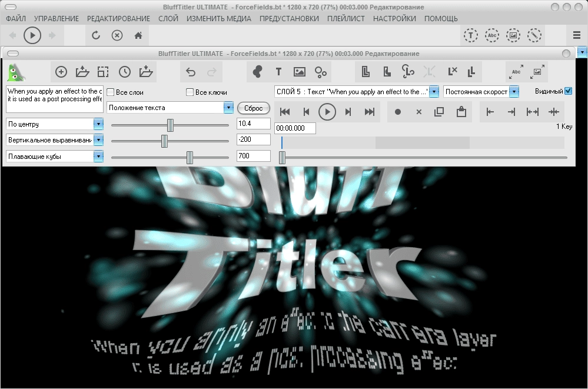This screenshot has width=588, height=389.
Task: Undo the last action in the editor
Action: tap(191, 72)
